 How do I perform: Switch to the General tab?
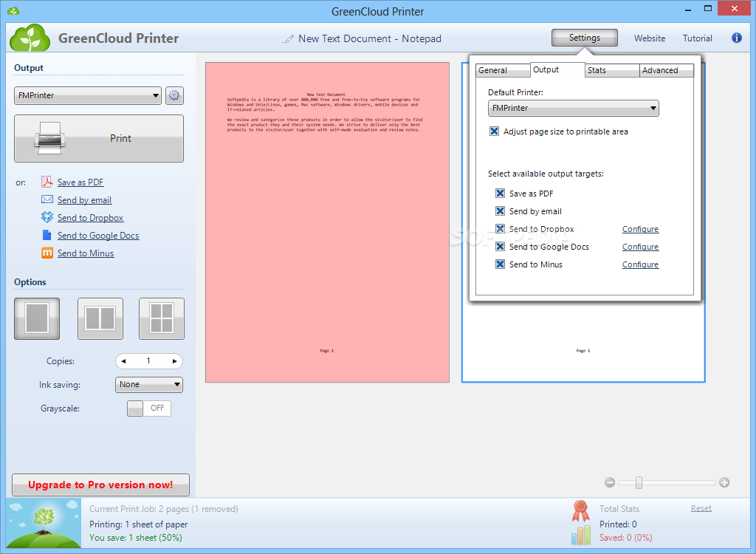tap(503, 70)
